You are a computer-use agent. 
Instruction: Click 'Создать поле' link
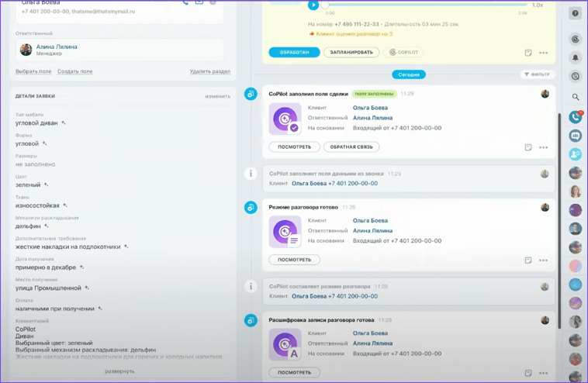(x=74, y=71)
